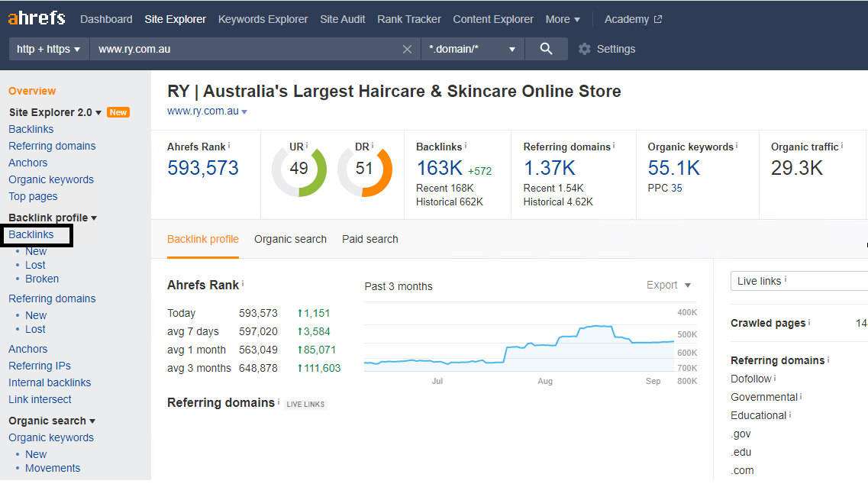
Task: Open the Export dropdown on chart
Action: click(669, 285)
